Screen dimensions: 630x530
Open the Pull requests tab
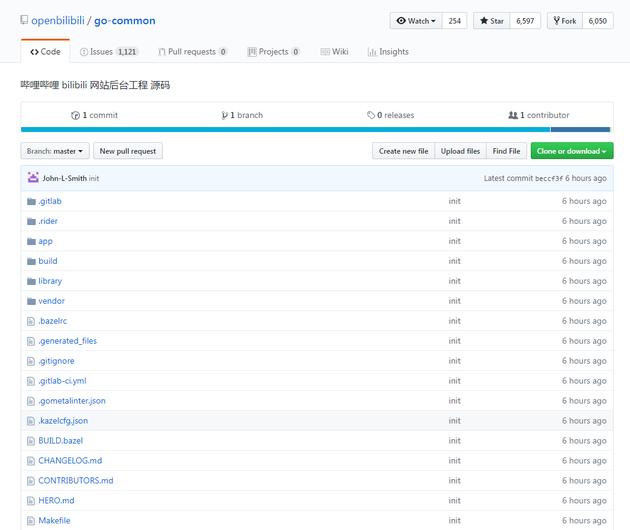tap(193, 52)
